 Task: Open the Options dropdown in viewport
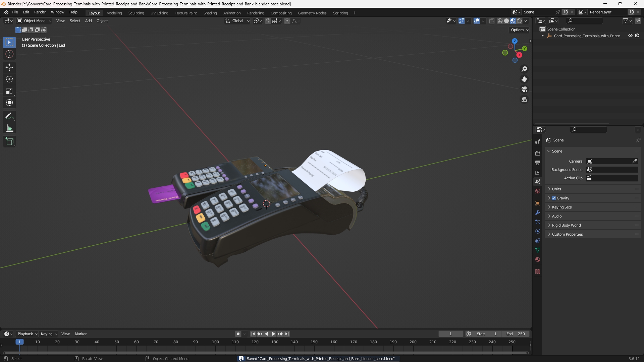pos(520,30)
